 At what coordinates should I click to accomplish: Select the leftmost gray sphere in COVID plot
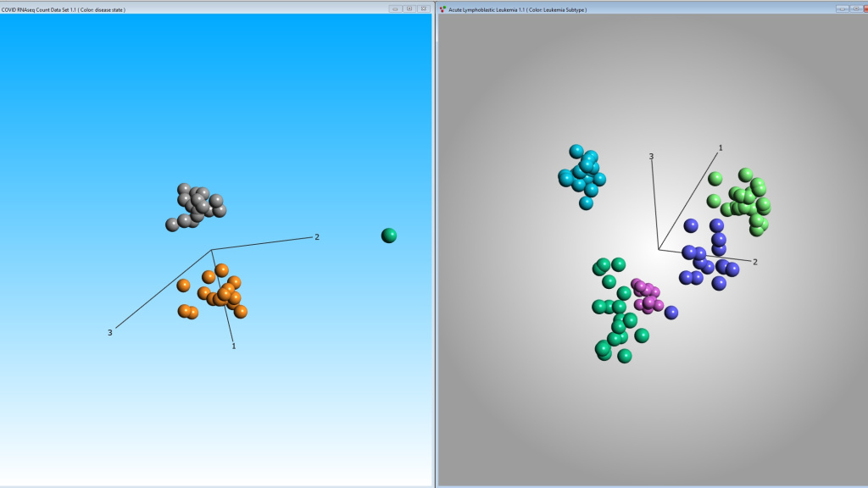point(172,225)
